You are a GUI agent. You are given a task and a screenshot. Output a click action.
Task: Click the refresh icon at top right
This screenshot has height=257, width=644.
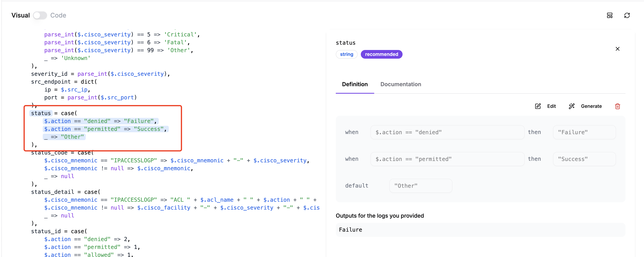pyautogui.click(x=627, y=16)
